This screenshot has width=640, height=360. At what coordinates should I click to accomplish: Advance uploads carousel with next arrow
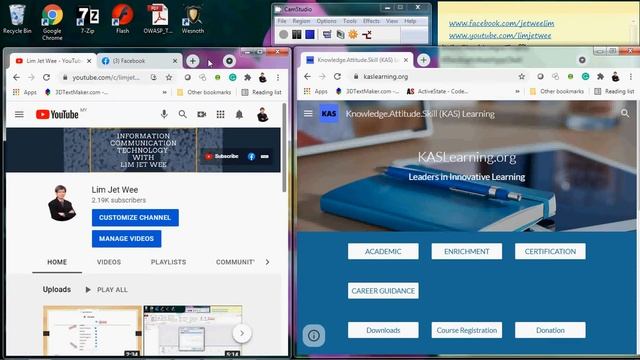pos(242,333)
